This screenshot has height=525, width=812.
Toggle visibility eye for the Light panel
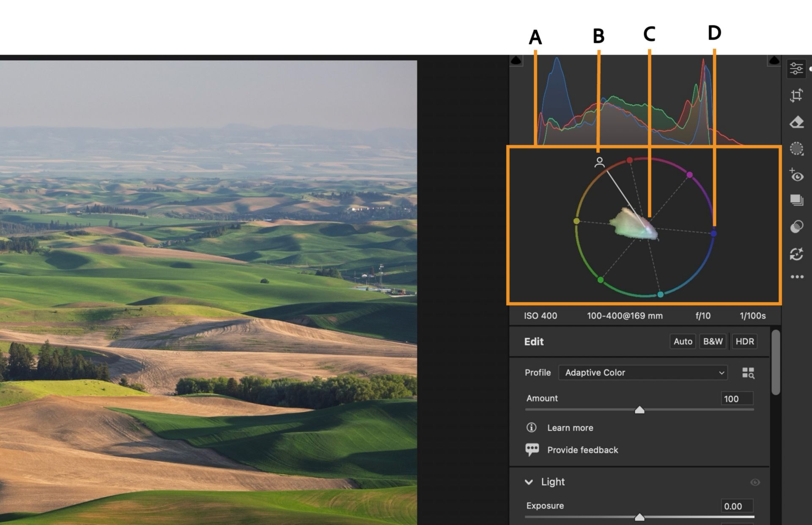[x=755, y=482]
